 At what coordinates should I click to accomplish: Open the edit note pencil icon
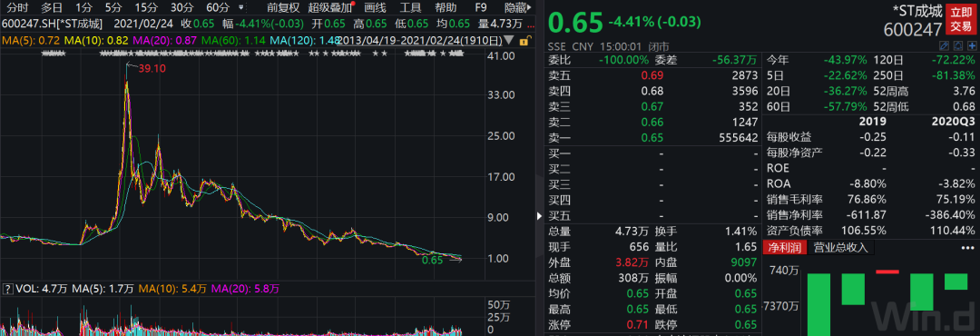click(945, 46)
